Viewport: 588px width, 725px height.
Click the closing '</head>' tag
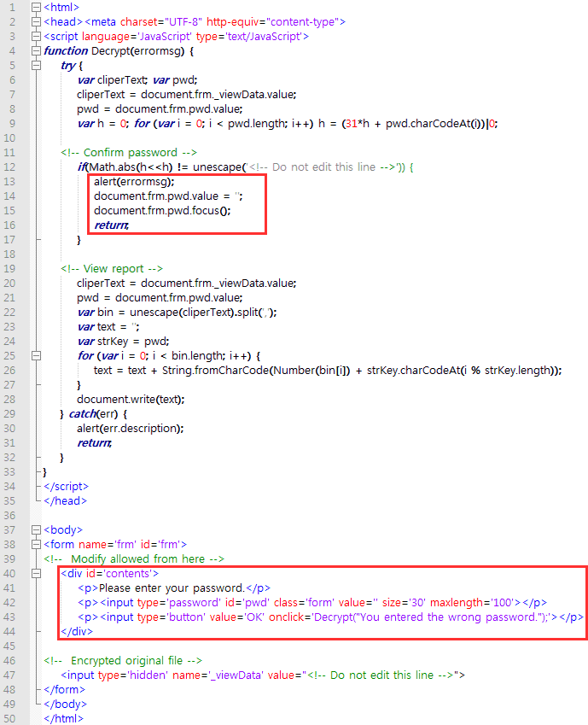[65, 500]
